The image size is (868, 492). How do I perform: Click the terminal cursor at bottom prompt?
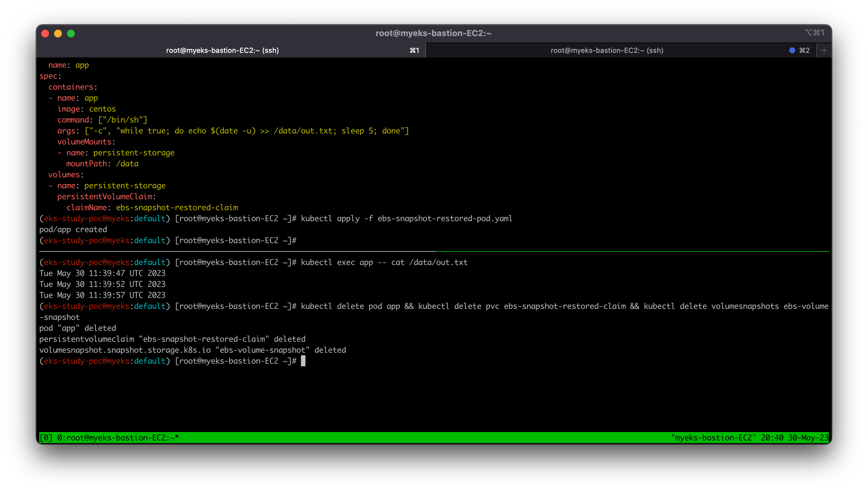303,361
